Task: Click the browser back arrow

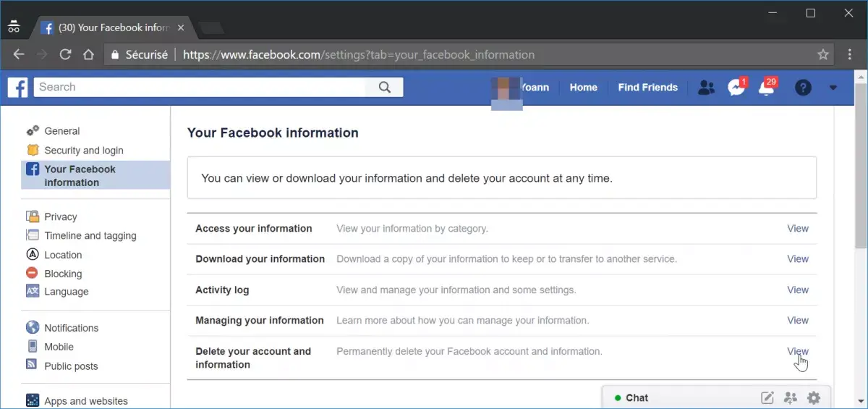Action: click(19, 54)
